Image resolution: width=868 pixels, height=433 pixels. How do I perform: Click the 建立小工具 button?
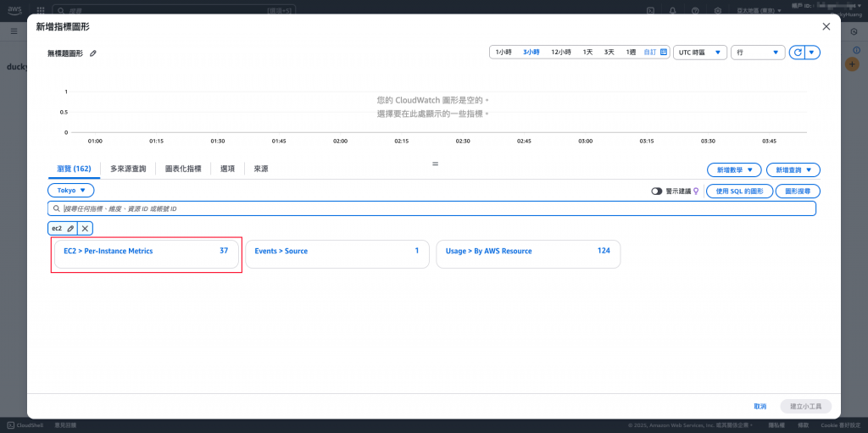click(805, 407)
